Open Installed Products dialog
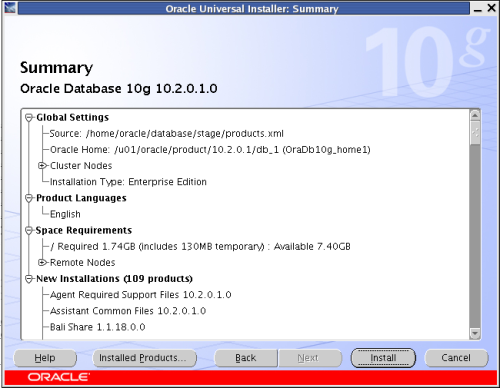500x388 pixels. tap(144, 358)
